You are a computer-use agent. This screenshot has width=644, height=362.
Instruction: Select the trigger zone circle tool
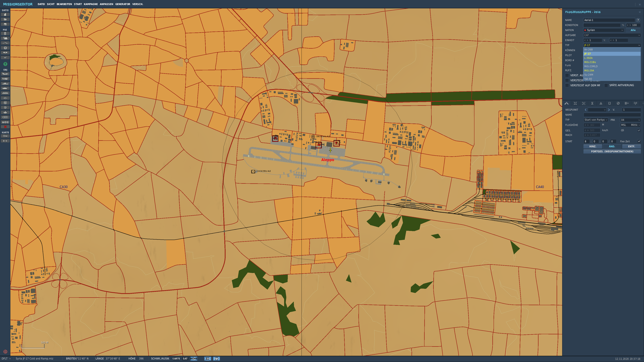(5, 103)
